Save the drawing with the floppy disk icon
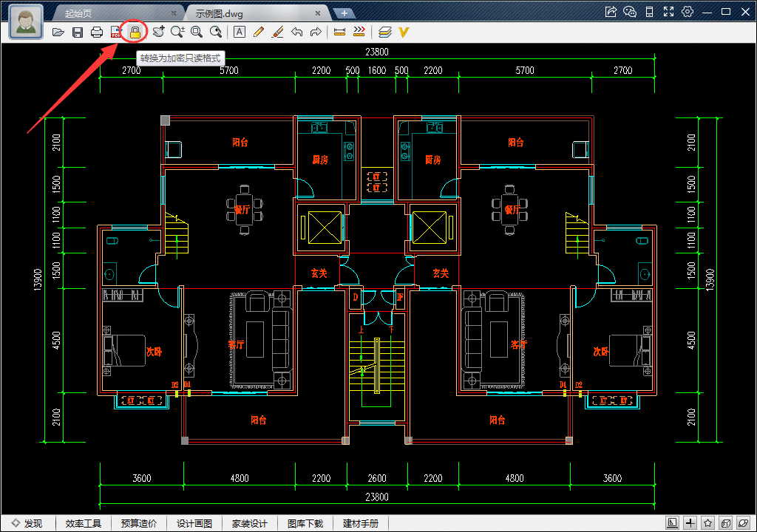757x532 pixels. click(78, 32)
